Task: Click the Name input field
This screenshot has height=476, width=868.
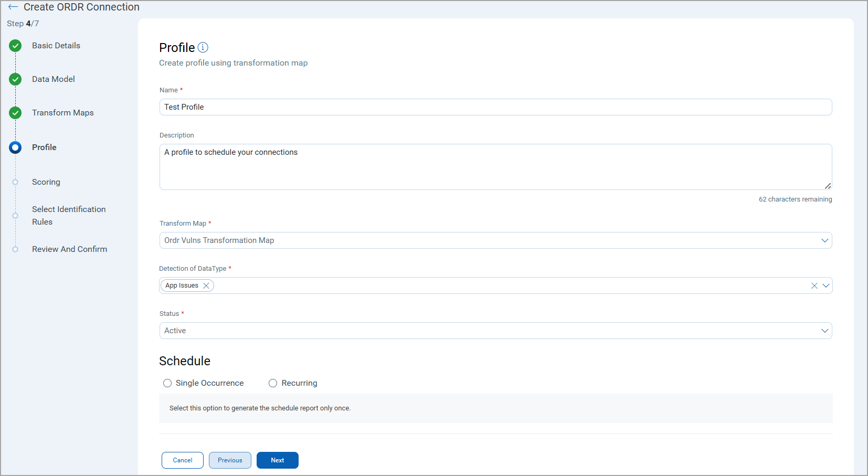Action: click(x=495, y=107)
